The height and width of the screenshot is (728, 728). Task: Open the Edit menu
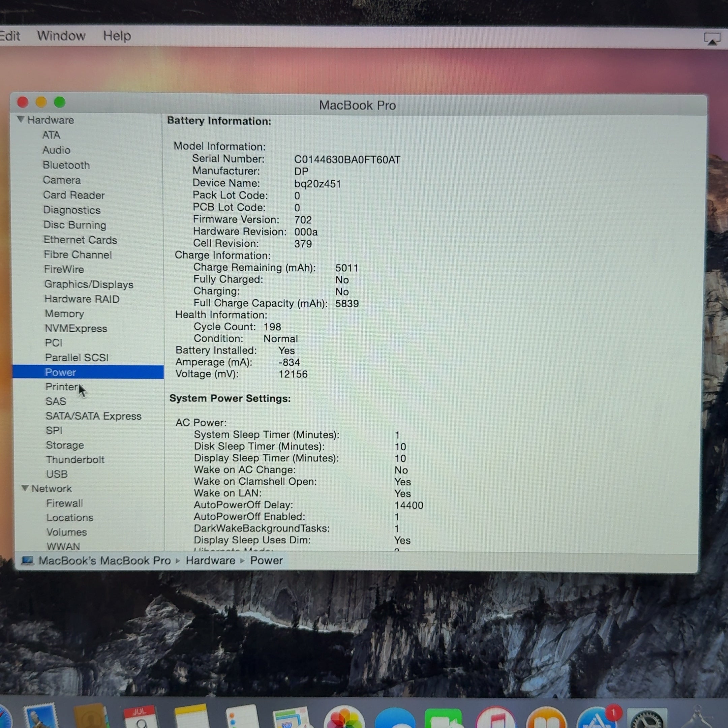pyautogui.click(x=10, y=36)
